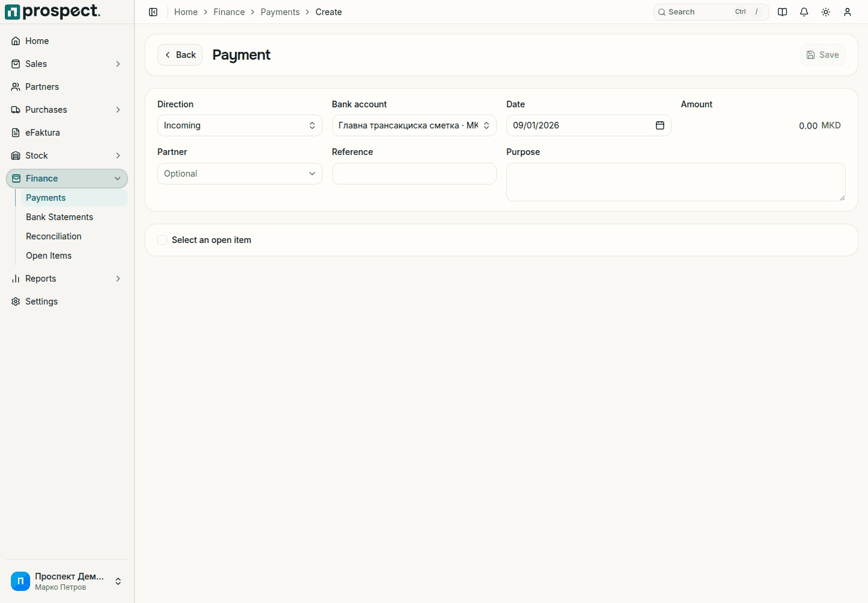The width and height of the screenshot is (868, 603).
Task: Click the Search box
Action: coord(711,12)
